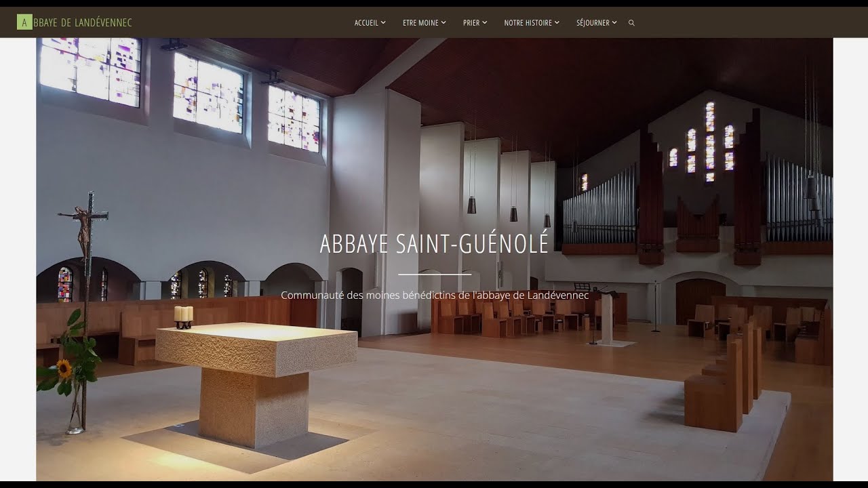The width and height of the screenshot is (868, 488).
Task: Expand the Etre Moine dropdown chevron
Action: (x=443, y=23)
